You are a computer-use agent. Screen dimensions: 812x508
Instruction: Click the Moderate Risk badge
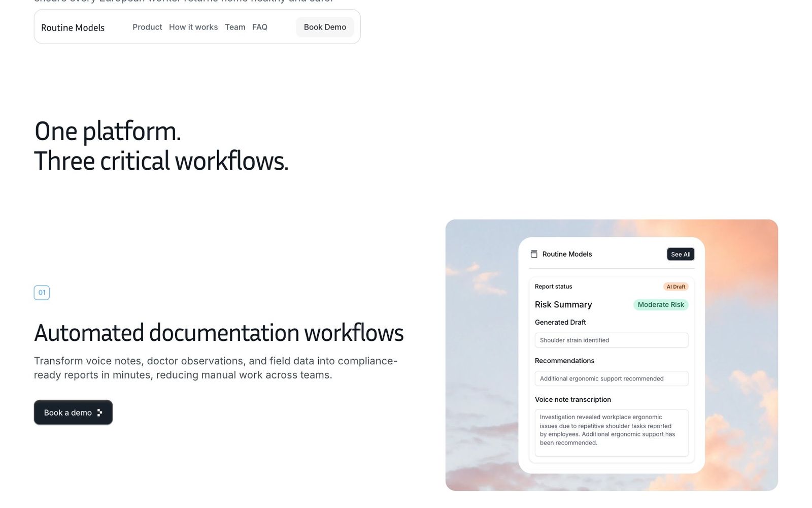[x=661, y=305]
